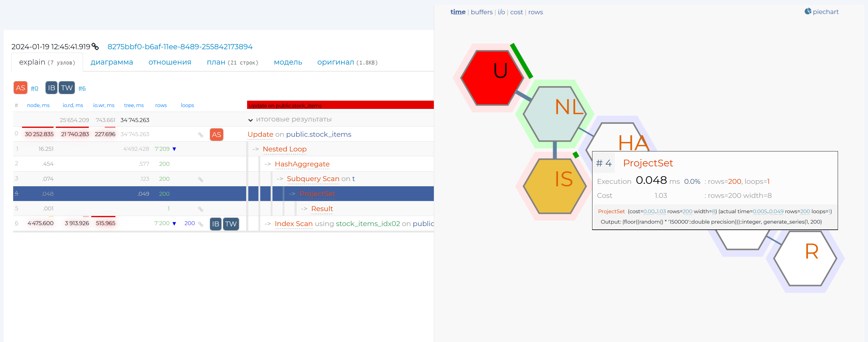Screen dimensions: 868x342
Task: Click the IB badge in Index Scan row
Action: 216,224
